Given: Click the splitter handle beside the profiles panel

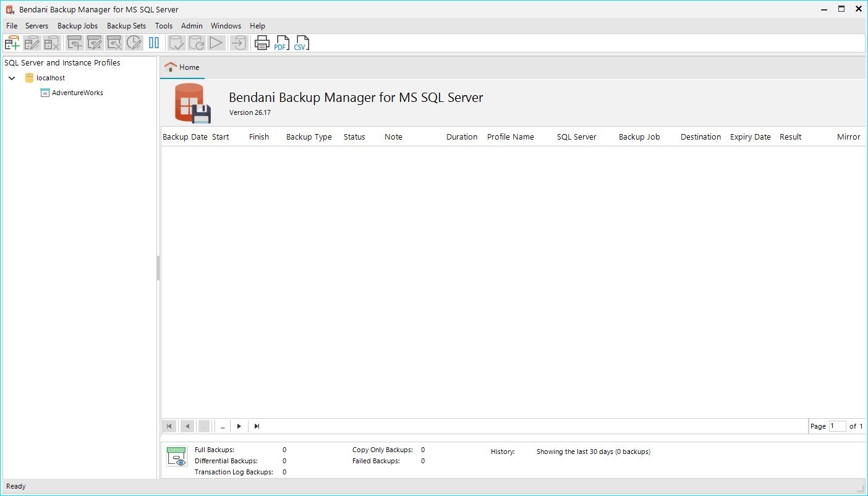Looking at the screenshot, I should click(x=158, y=268).
